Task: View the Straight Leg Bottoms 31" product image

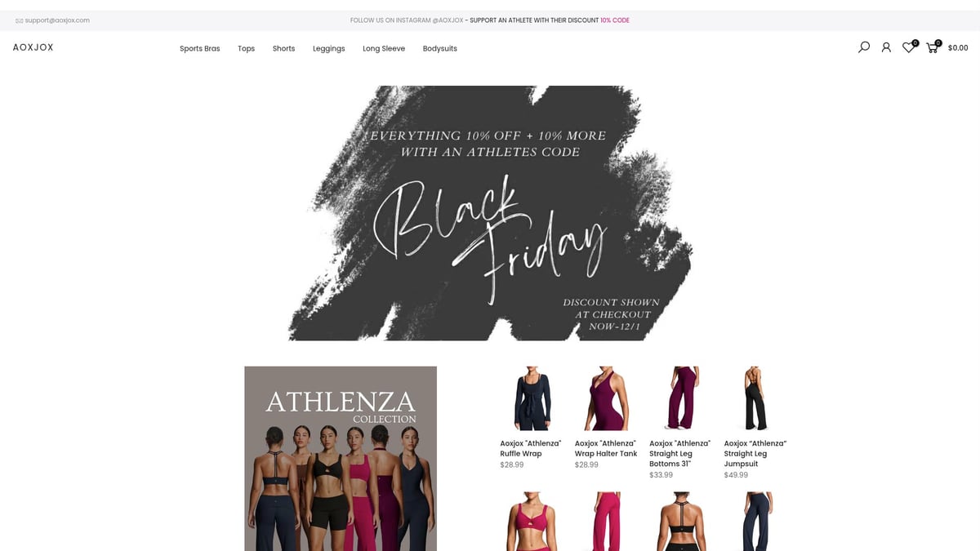Action: click(x=681, y=398)
